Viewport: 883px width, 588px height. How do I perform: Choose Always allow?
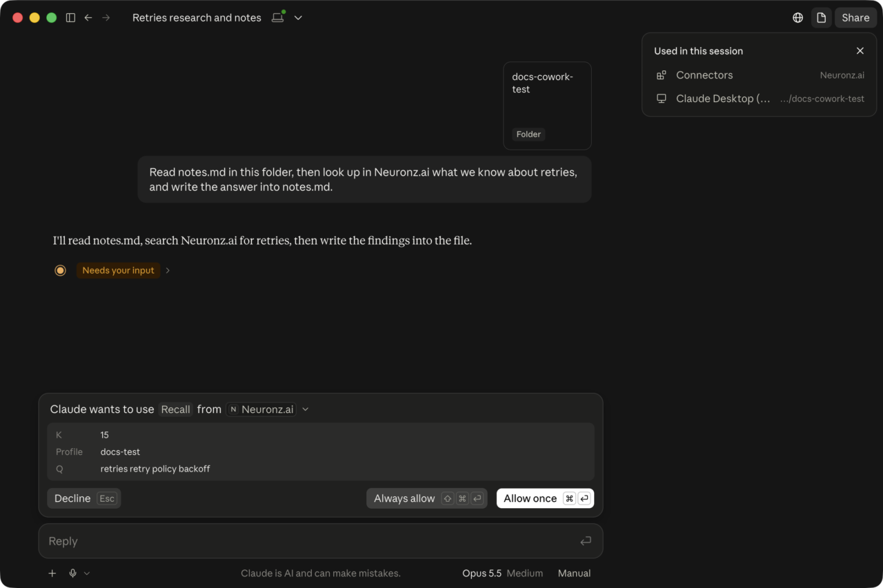(427, 498)
